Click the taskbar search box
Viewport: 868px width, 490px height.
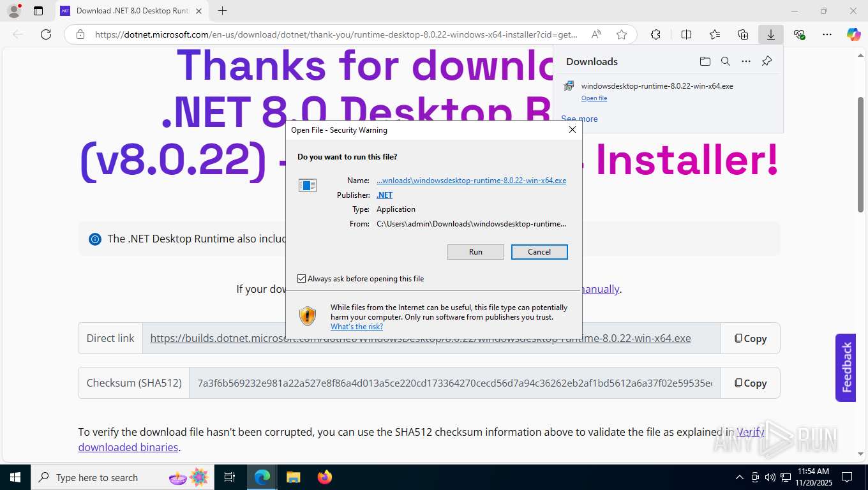123,477
